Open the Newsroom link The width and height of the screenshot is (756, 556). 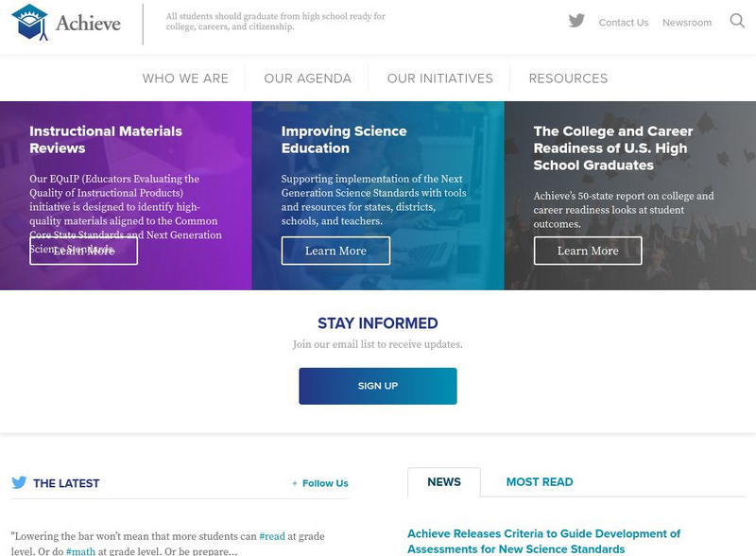click(690, 22)
